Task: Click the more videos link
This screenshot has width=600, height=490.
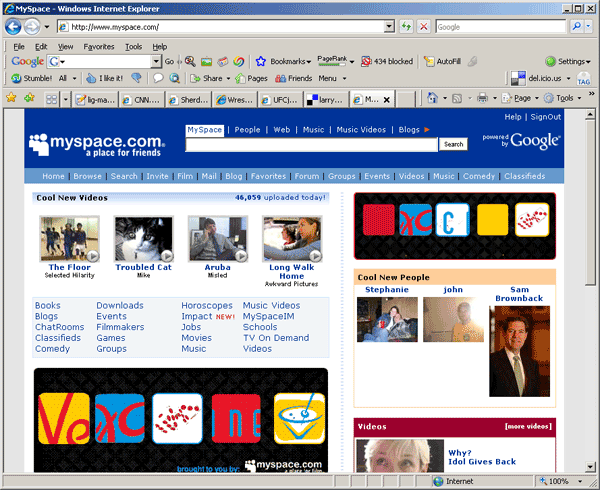Action: [528, 426]
